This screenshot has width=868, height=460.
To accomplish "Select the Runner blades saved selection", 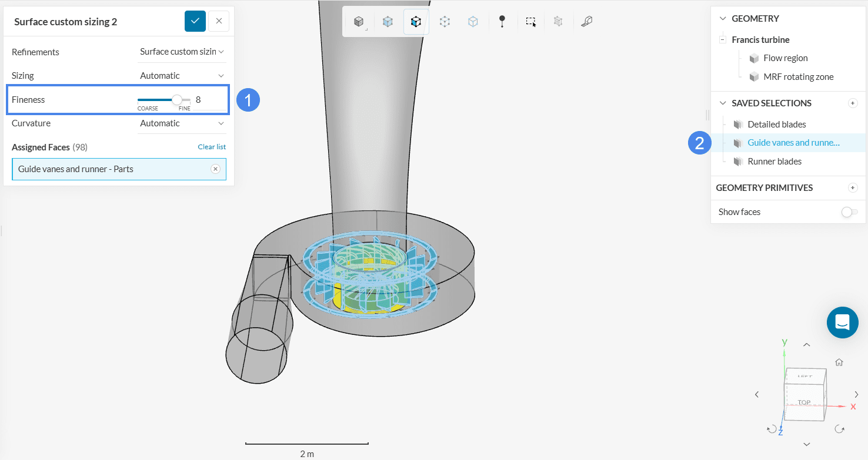I will click(x=774, y=162).
